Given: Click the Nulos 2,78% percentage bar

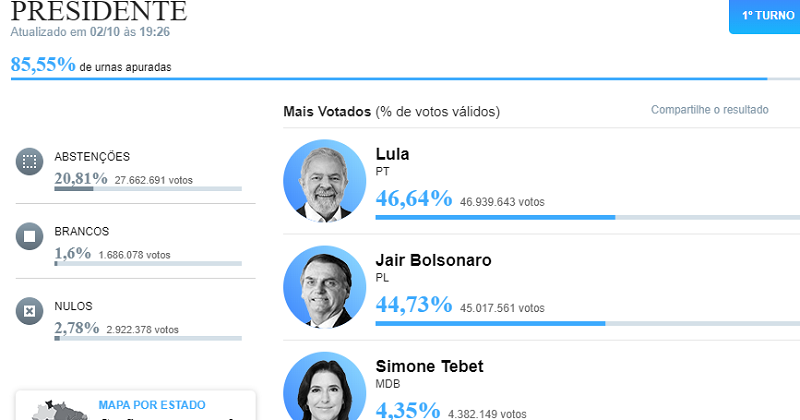Looking at the screenshot, I should point(148,338).
